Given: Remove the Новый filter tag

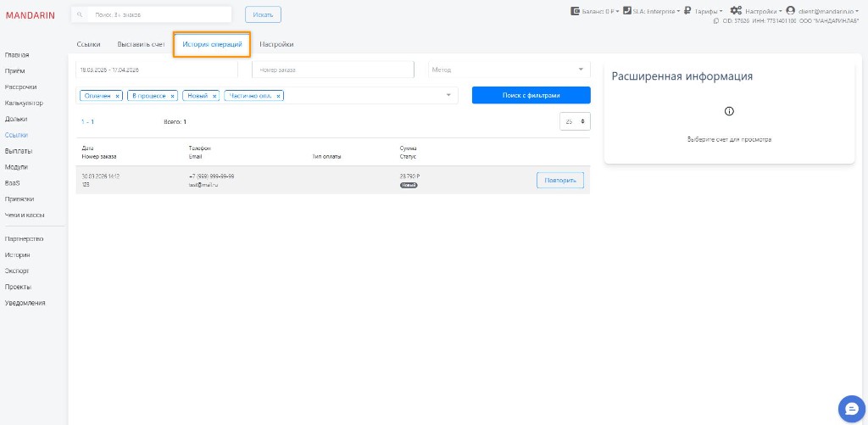Looking at the screenshot, I should 214,96.
